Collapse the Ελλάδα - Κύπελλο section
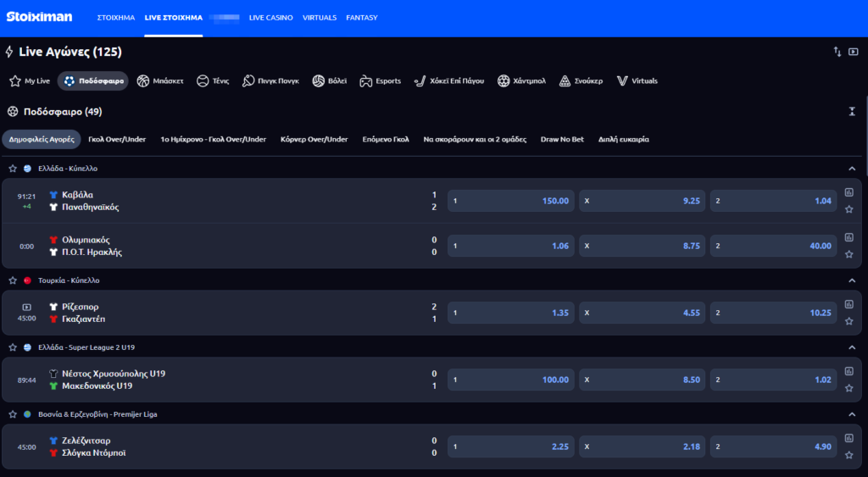 coord(852,169)
